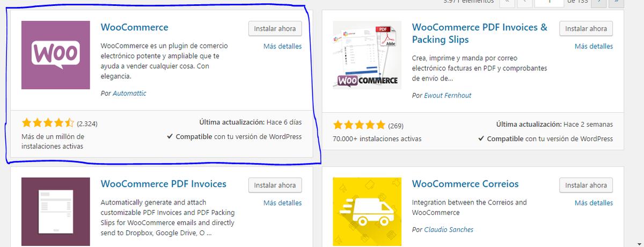Open Más detalles for WooCommerce Correios
The image size is (644, 247).
(594, 203)
